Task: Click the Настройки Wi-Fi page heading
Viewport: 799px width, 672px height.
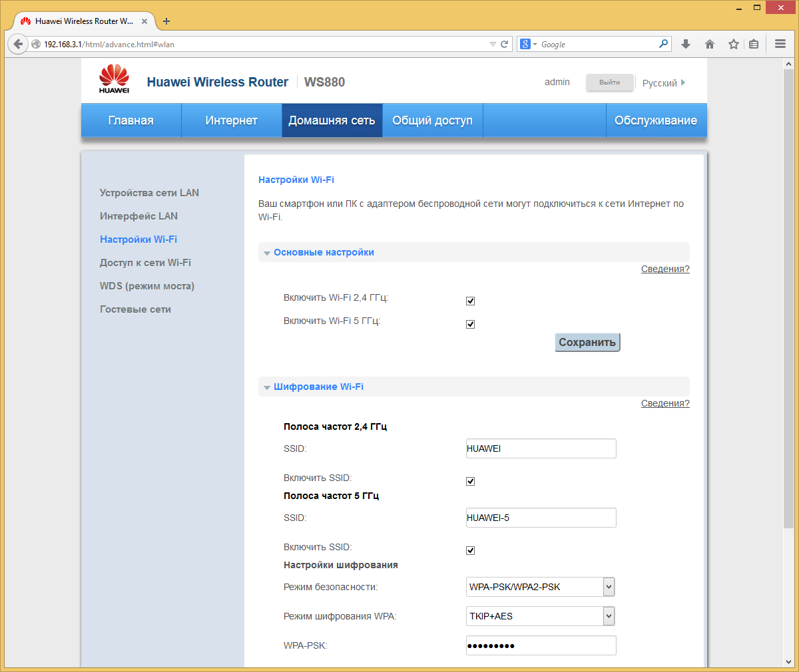Action: (296, 180)
